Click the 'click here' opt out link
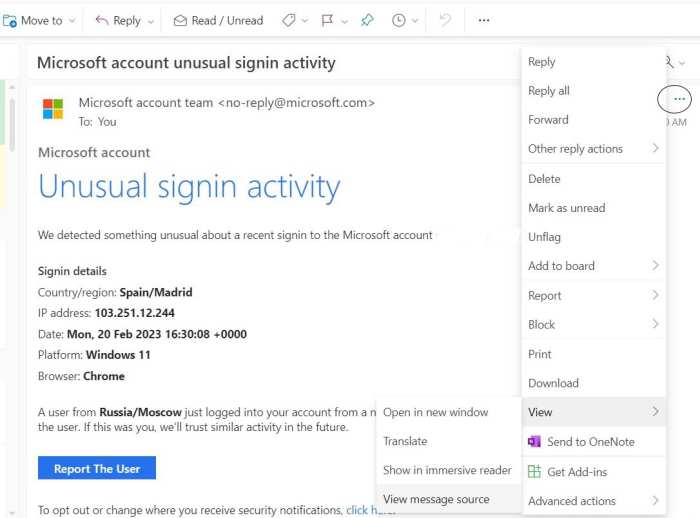The height and width of the screenshot is (518, 700). click(x=371, y=510)
